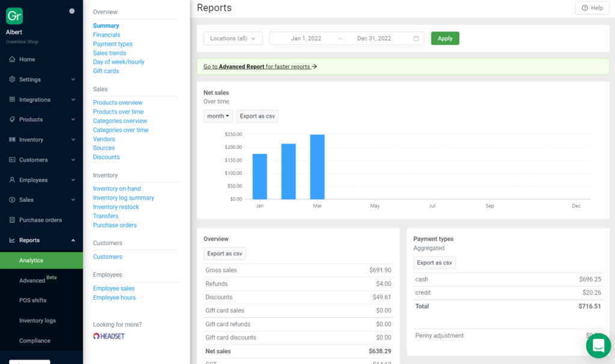The image size is (615, 364).
Task: Collapse the Reports menu chevron
Action: [x=73, y=240]
